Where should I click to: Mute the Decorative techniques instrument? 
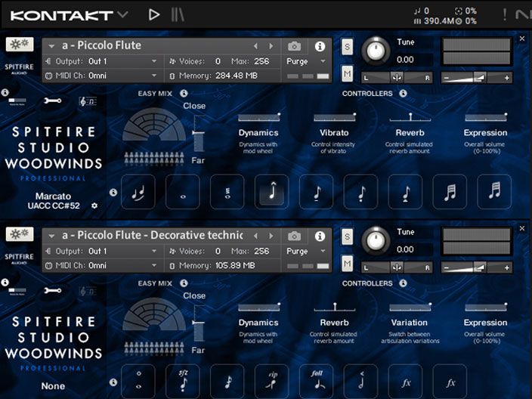[x=347, y=264]
